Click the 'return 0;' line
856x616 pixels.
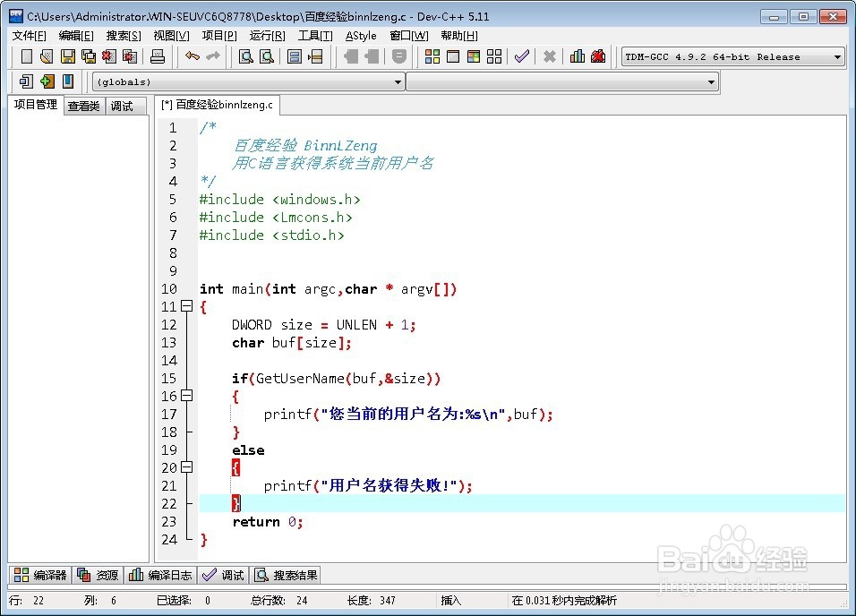[x=268, y=522]
